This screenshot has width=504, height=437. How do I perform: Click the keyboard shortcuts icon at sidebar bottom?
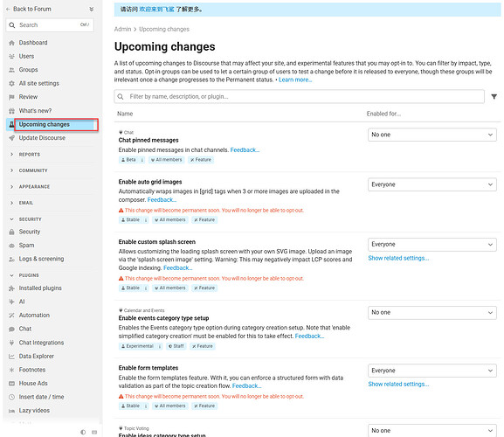coord(94,432)
